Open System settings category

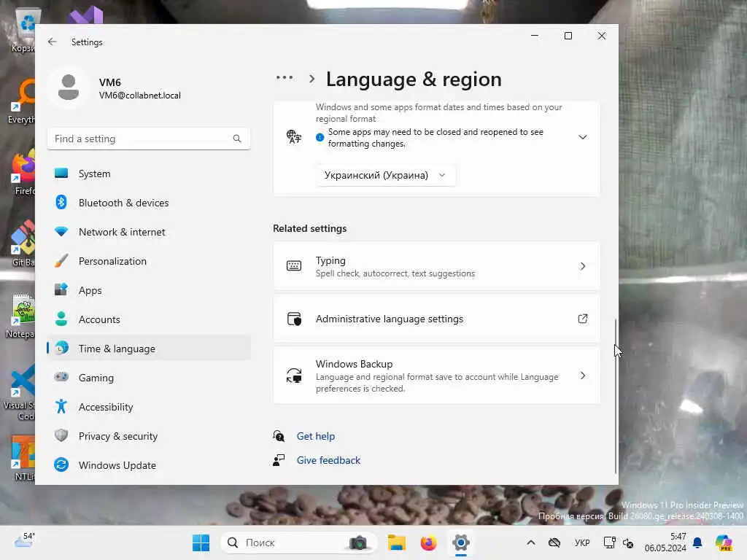pos(149,174)
